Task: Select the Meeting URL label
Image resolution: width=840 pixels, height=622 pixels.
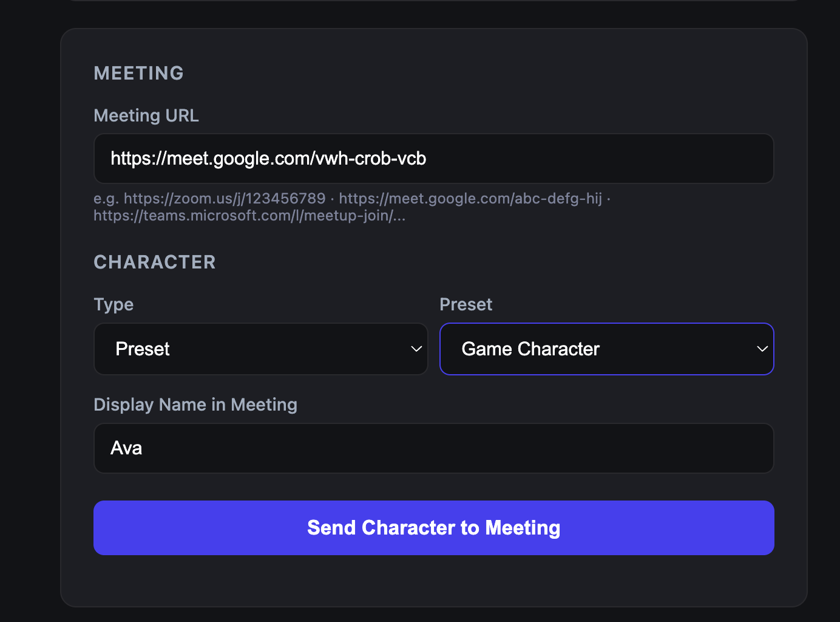Action: (146, 115)
